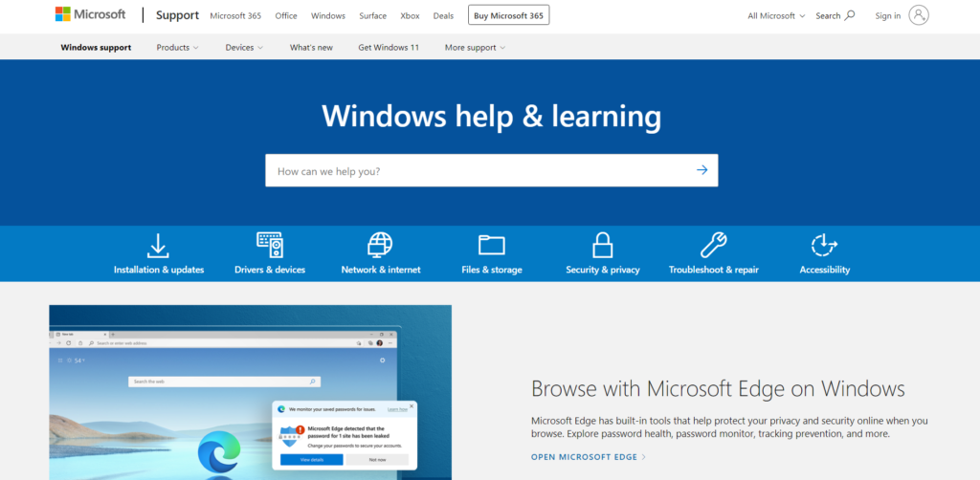The height and width of the screenshot is (480, 980).
Task: Click the Security & privacy lock icon
Action: click(x=602, y=245)
